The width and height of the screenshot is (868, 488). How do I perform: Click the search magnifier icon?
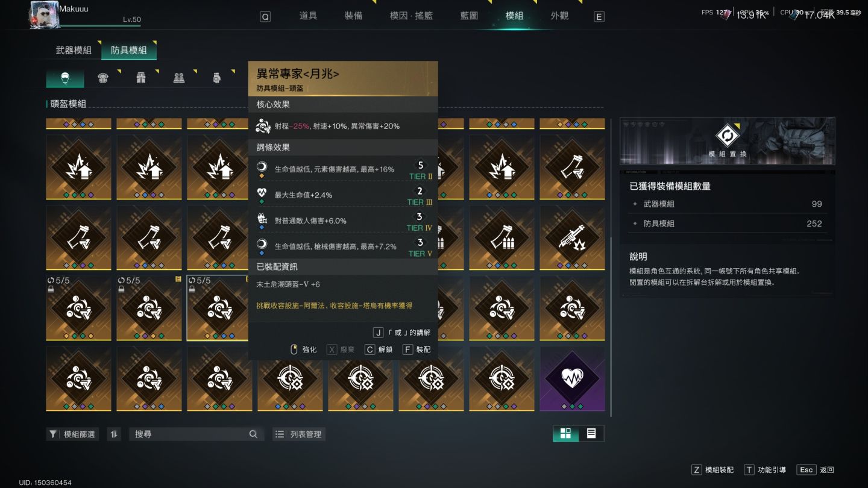253,434
